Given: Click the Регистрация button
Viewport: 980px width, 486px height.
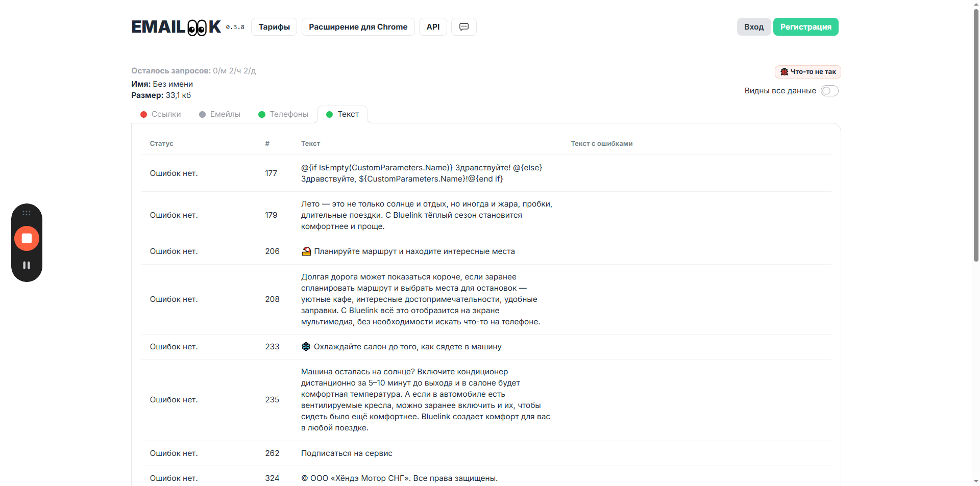Looking at the screenshot, I should 806,27.
